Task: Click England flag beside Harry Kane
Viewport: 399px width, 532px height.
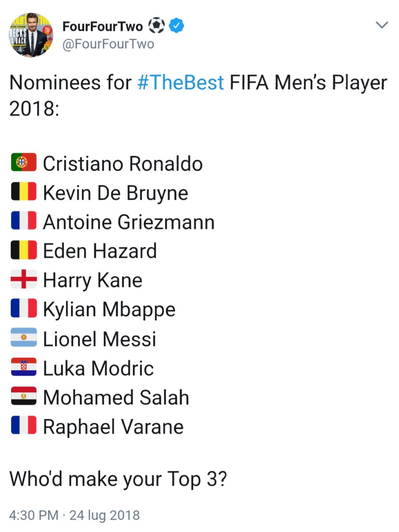Action: pyautogui.click(x=23, y=280)
